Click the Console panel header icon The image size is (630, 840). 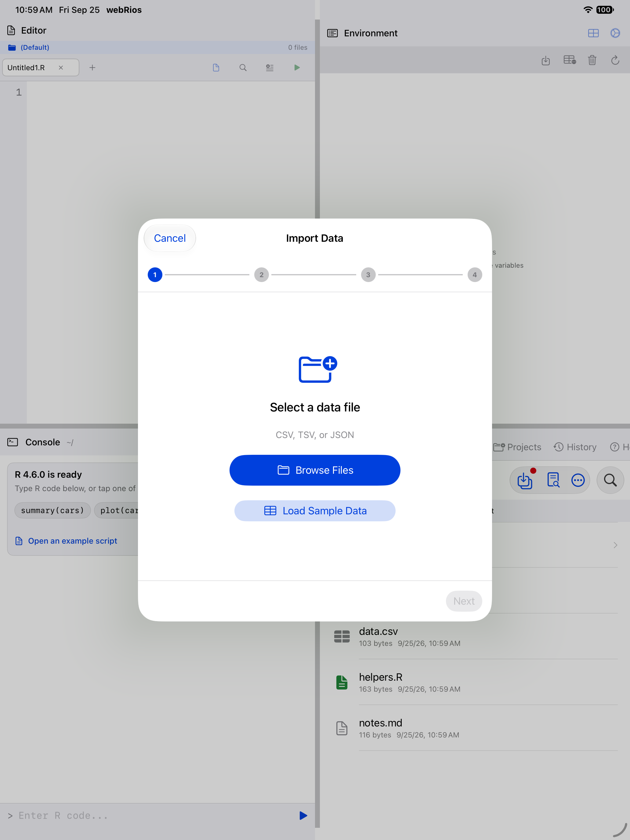(x=13, y=442)
